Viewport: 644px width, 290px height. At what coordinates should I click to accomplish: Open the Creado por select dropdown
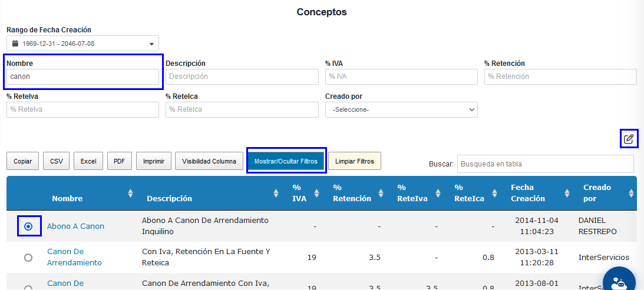(401, 110)
